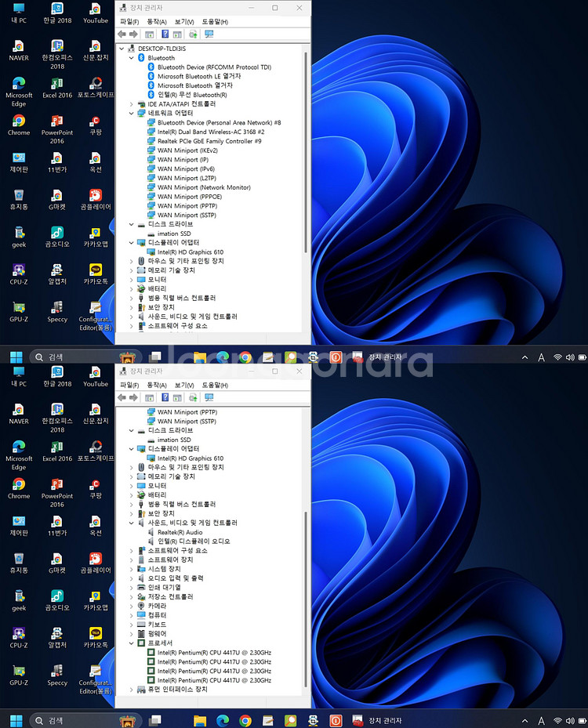Viewport: 588px width, 728px height.
Task: Click the Intel(R) Dual Band Wireless-AC 3168 icon
Action: tap(151, 132)
